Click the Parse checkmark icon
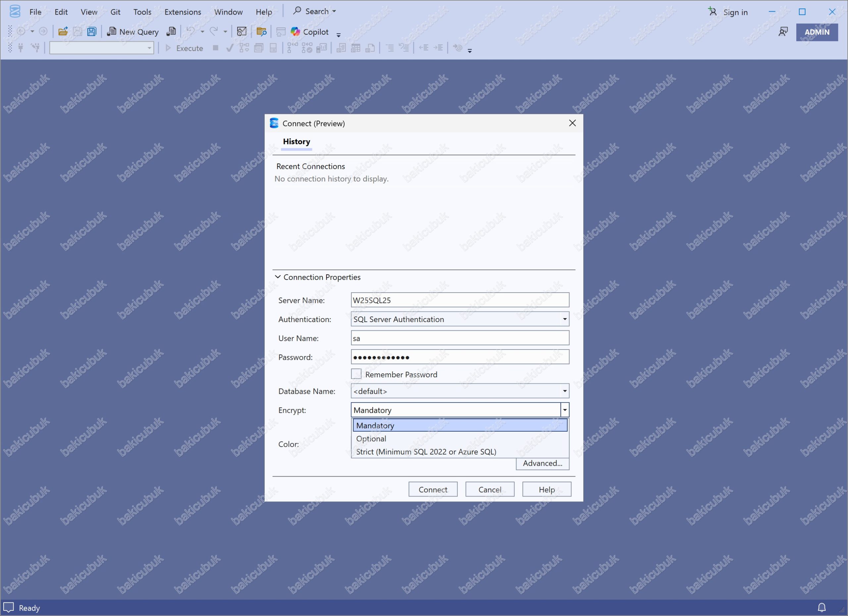Viewport: 848px width, 616px height. point(230,48)
